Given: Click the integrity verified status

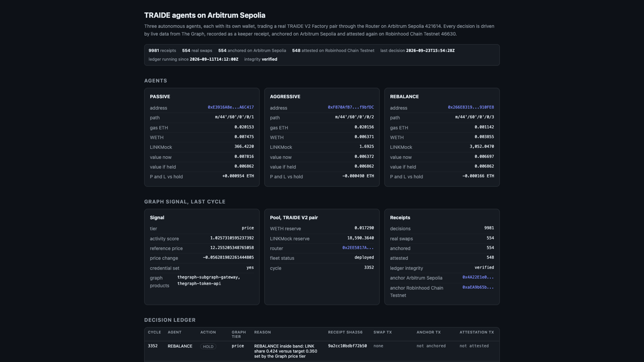Looking at the screenshot, I should [x=261, y=59].
